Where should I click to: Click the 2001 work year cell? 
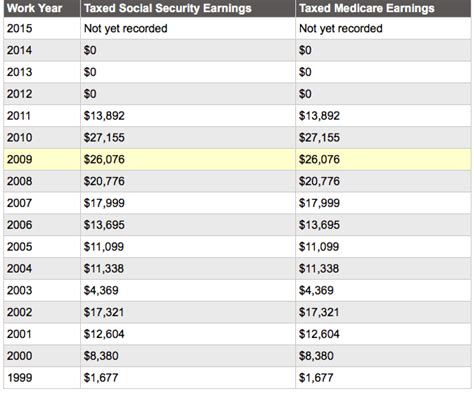coord(42,334)
